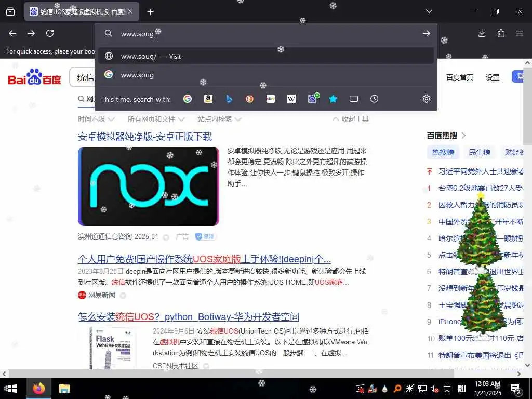The width and height of the screenshot is (532, 399).
Task: Expand 时间不限 filter dropdown
Action: [x=96, y=119]
